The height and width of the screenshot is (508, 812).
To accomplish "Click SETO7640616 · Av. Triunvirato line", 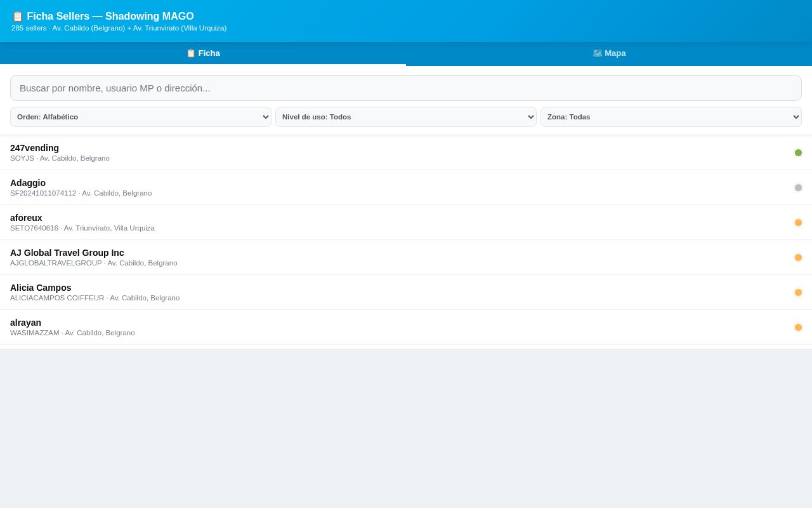I will (82, 228).
